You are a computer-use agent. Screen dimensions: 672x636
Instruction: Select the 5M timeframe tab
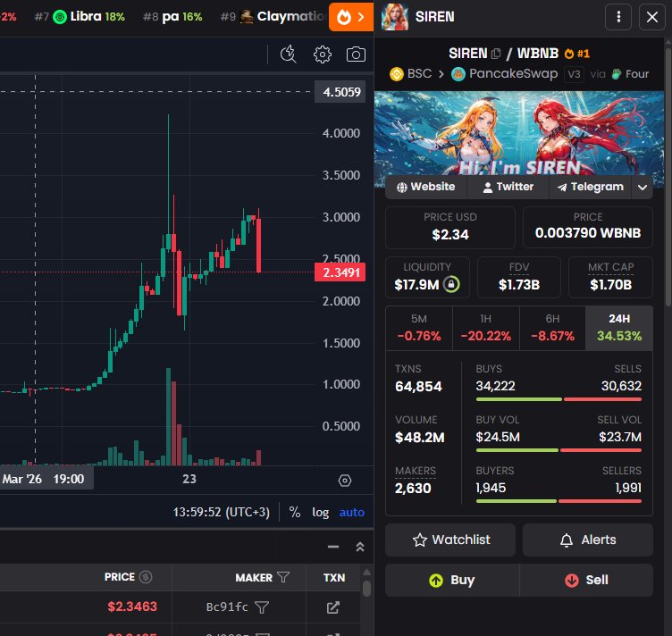[419, 328]
